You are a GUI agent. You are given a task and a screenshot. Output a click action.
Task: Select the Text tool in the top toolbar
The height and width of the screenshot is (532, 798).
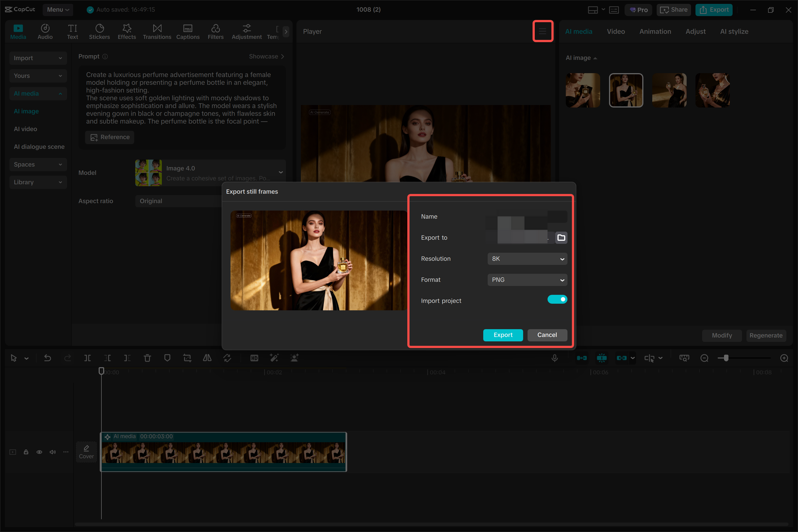tap(72, 31)
